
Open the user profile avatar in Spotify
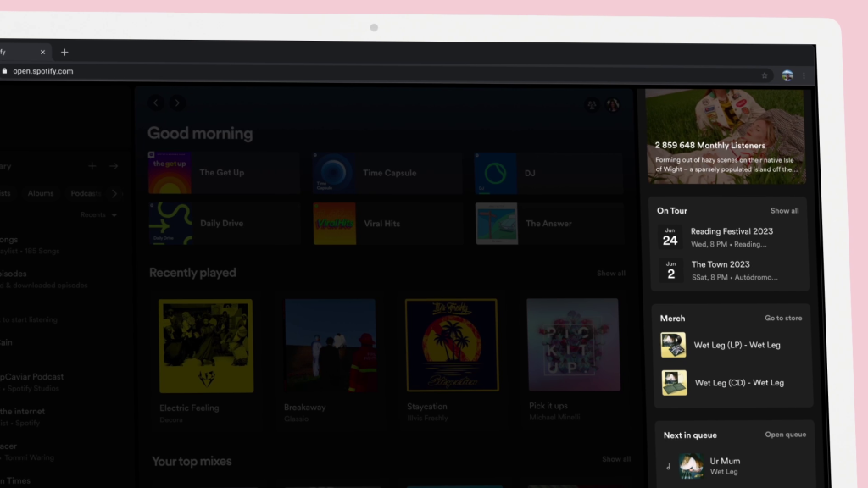pyautogui.click(x=612, y=105)
